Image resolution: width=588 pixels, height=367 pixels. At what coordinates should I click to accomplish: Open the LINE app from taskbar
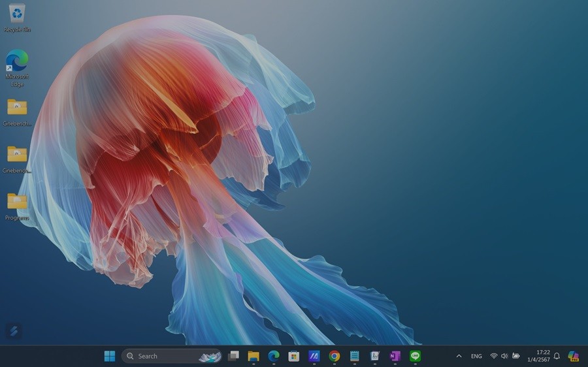tap(415, 356)
